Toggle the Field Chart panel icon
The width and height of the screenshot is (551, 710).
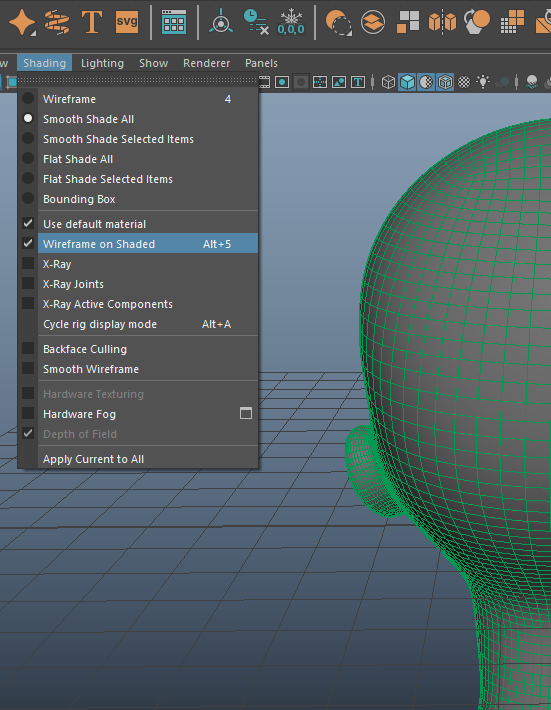pos(320,82)
